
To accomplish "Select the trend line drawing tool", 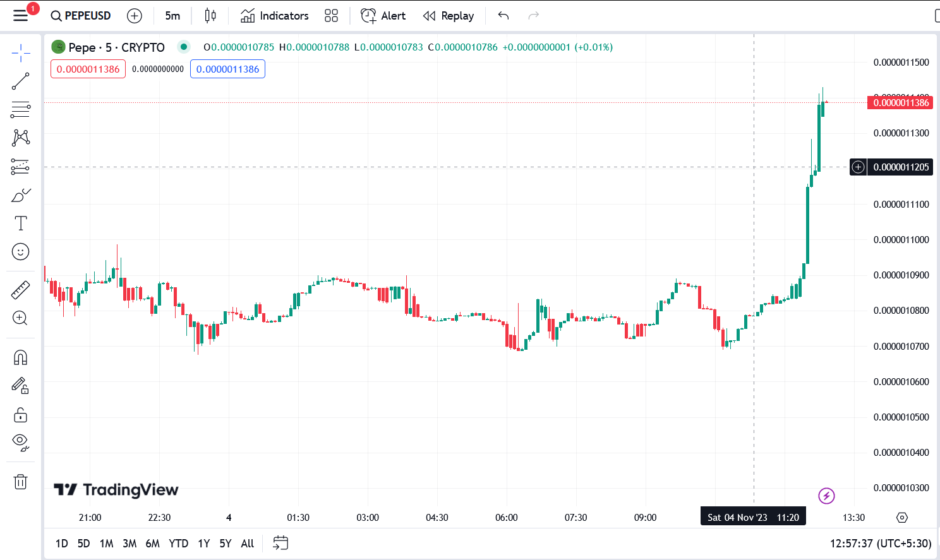I will [20, 81].
